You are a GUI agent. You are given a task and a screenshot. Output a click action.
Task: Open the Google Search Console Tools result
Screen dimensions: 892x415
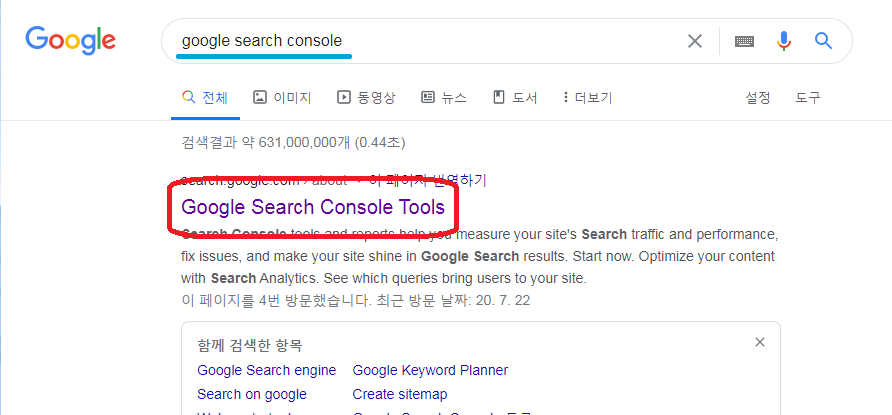[313, 207]
